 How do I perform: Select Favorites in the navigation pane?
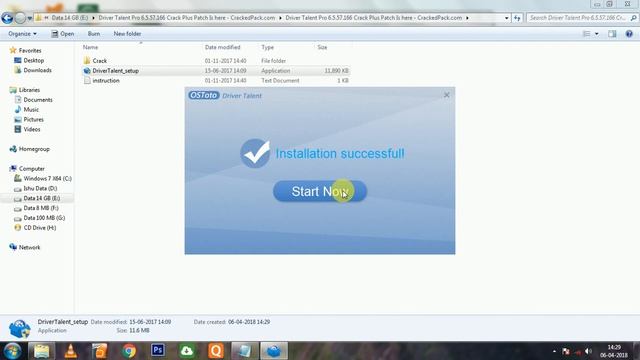pos(30,51)
